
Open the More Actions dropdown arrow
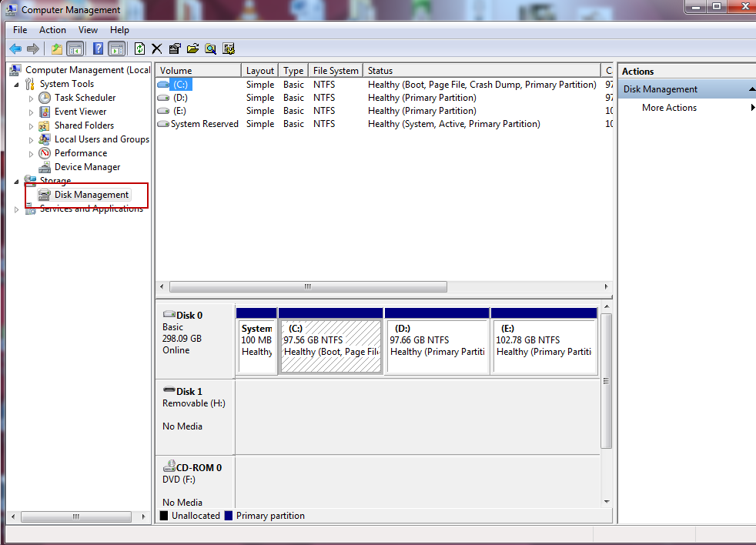click(751, 107)
